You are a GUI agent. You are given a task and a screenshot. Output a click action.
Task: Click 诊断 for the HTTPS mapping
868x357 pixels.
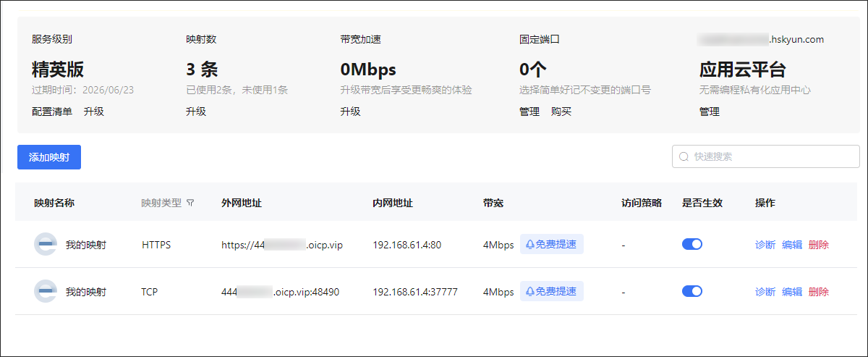tap(765, 245)
